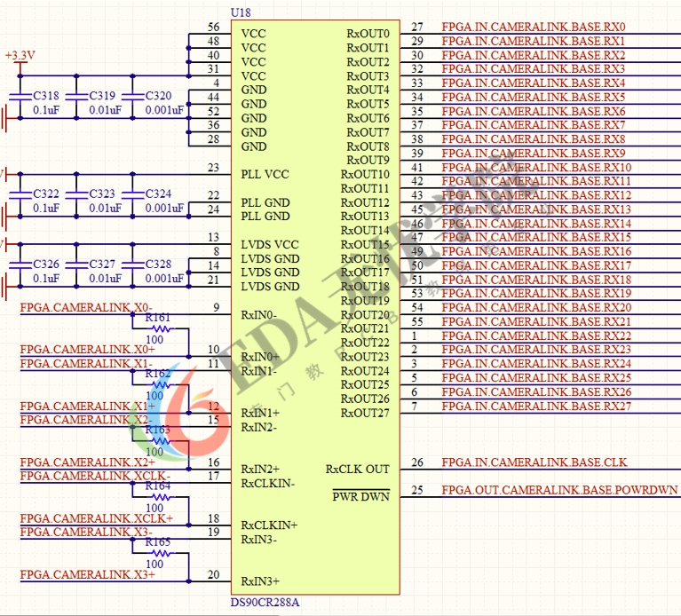Click the DS90CR288A part name label
This screenshot has height=616, width=681.
pos(265,602)
